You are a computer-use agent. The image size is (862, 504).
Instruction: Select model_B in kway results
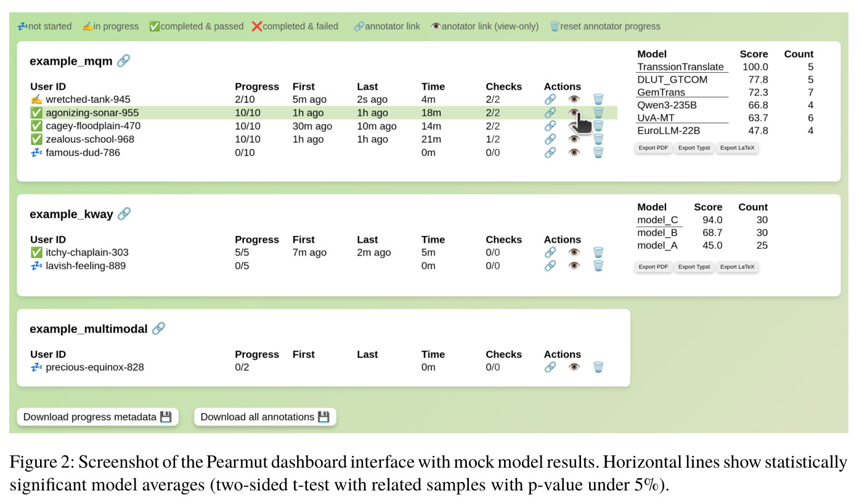point(657,233)
